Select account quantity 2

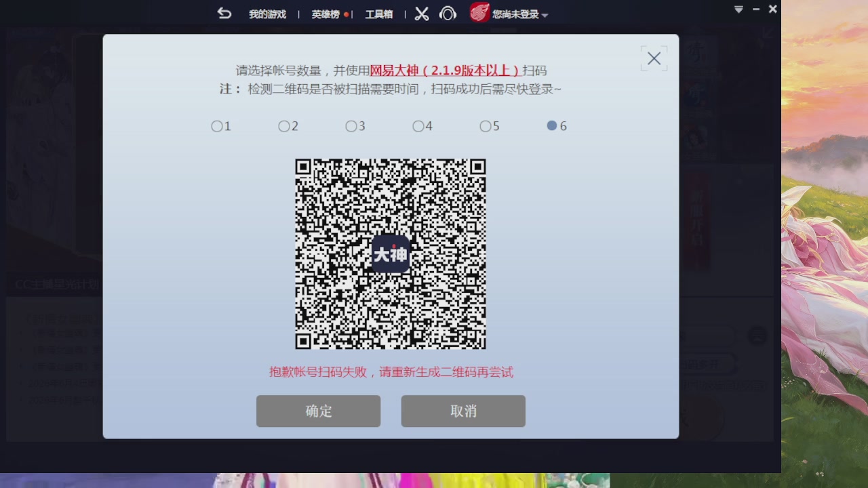click(288, 126)
